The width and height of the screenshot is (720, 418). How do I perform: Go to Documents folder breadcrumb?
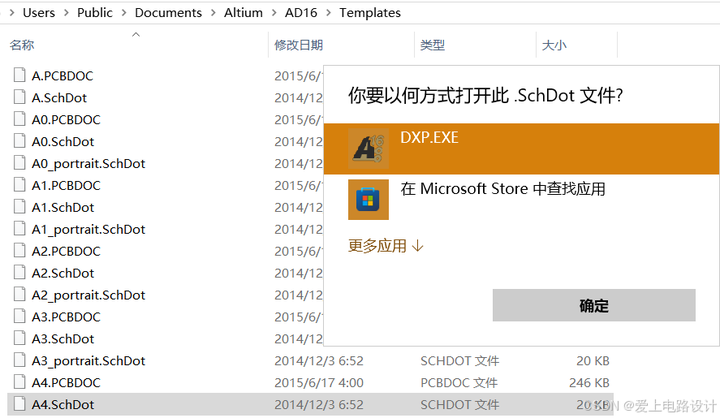click(x=168, y=13)
